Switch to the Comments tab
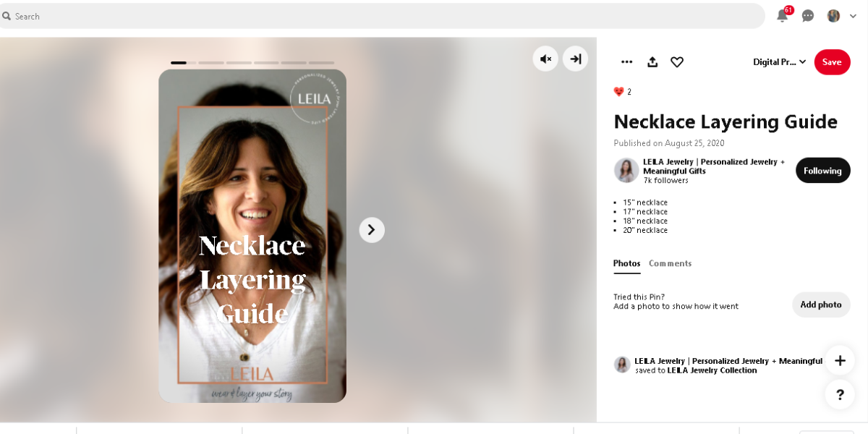Image resolution: width=868 pixels, height=434 pixels. (670, 263)
